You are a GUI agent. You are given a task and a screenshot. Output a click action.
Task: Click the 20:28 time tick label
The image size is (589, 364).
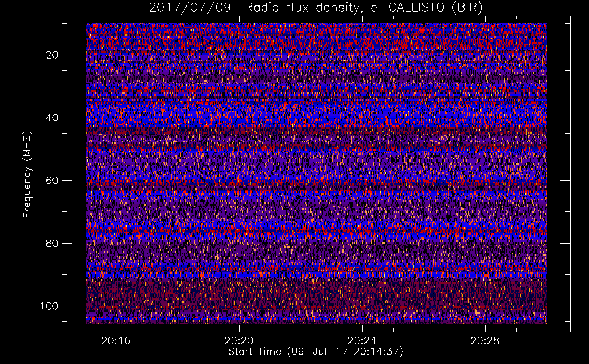(x=485, y=341)
